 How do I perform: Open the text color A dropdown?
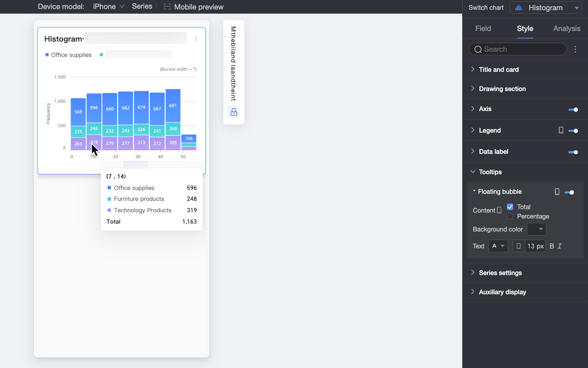(x=498, y=246)
